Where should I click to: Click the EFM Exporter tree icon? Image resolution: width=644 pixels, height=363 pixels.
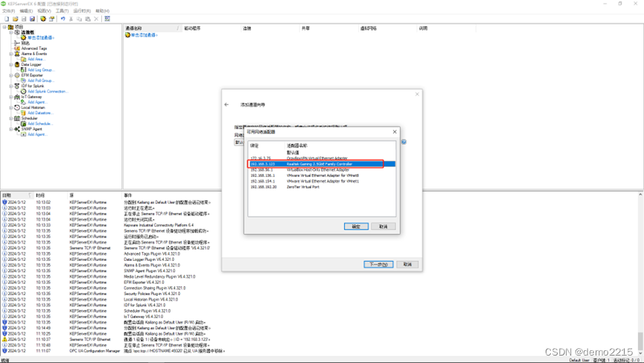coord(17,75)
